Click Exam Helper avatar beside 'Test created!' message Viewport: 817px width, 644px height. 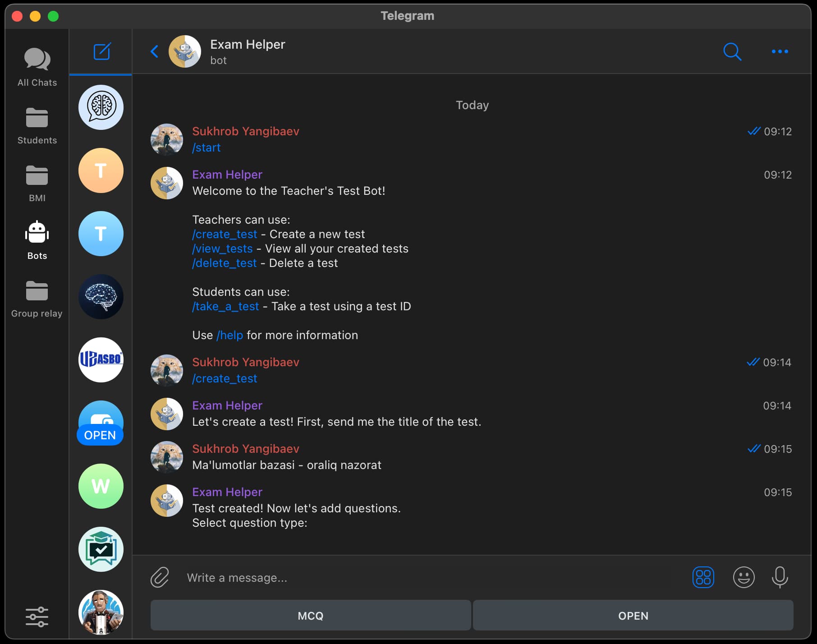pyautogui.click(x=167, y=501)
